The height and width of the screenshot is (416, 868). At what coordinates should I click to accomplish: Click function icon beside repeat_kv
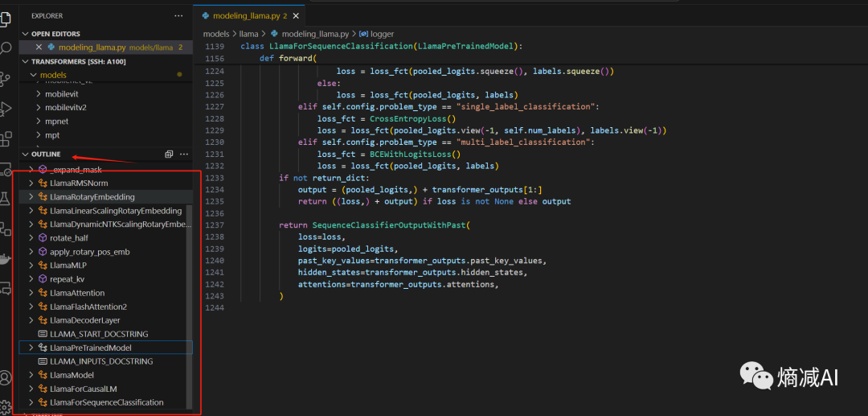tap(43, 278)
